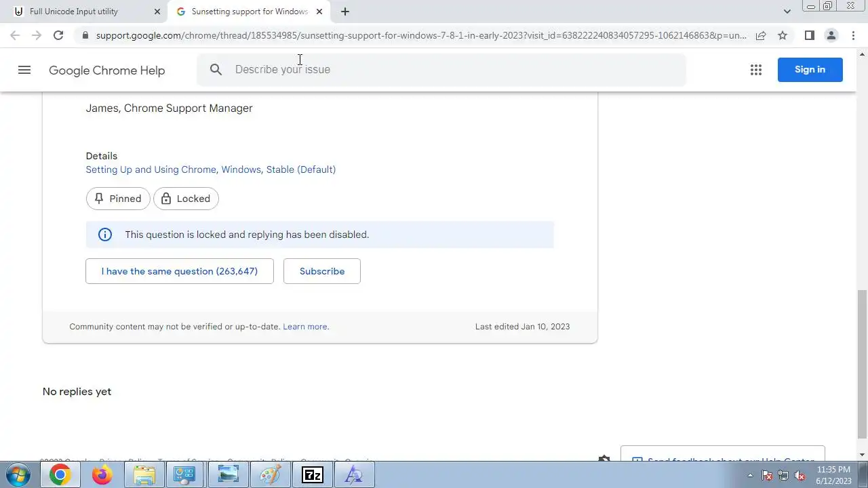Click the volume muted tray icon
The width and height of the screenshot is (868, 488).
[x=800, y=476]
